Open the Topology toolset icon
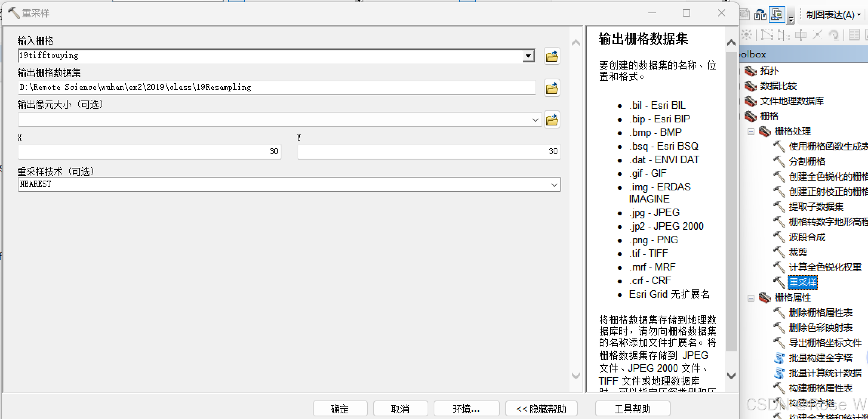 pos(750,71)
